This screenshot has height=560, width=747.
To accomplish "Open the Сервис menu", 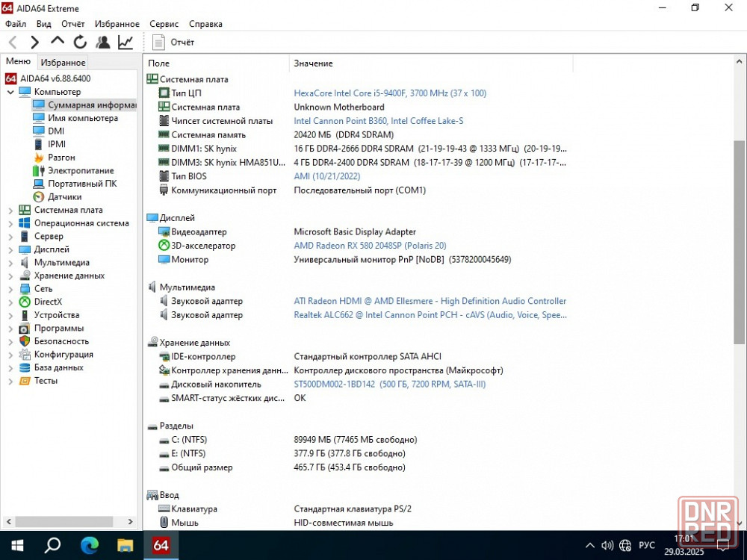I will tap(164, 24).
